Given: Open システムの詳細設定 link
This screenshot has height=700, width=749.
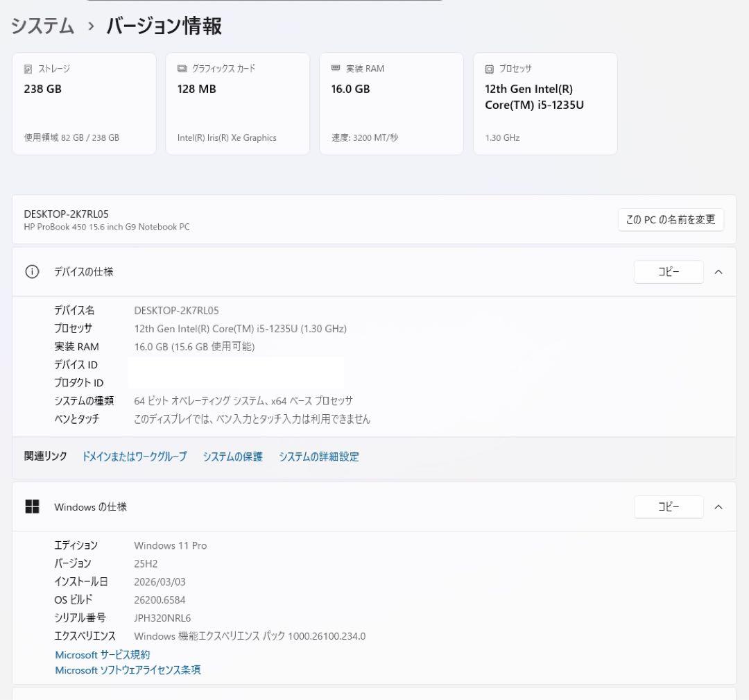Looking at the screenshot, I should pos(319,456).
